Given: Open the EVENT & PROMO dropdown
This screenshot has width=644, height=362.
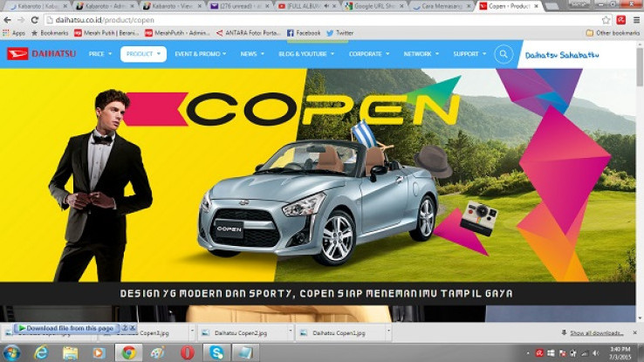Looking at the screenshot, I should click(201, 54).
